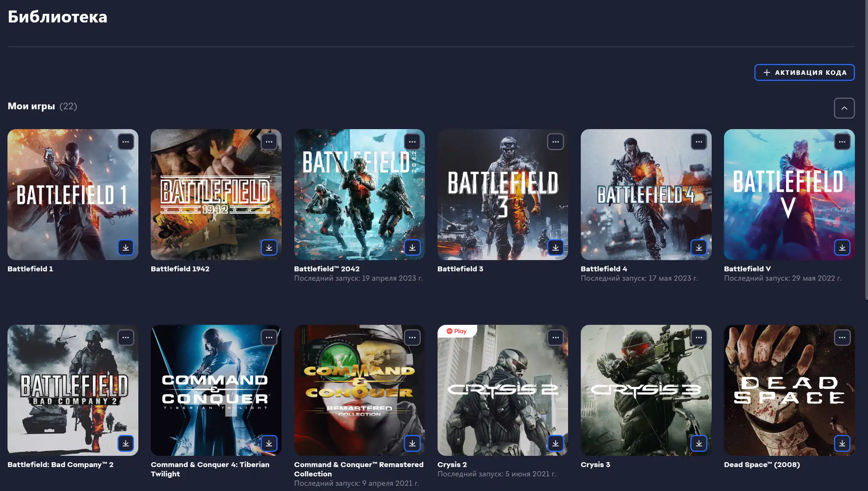Click 'Последний запуск: 29 мая 2022 г.' text
Screen dimensions: 868x491
pyautogui.click(x=783, y=278)
